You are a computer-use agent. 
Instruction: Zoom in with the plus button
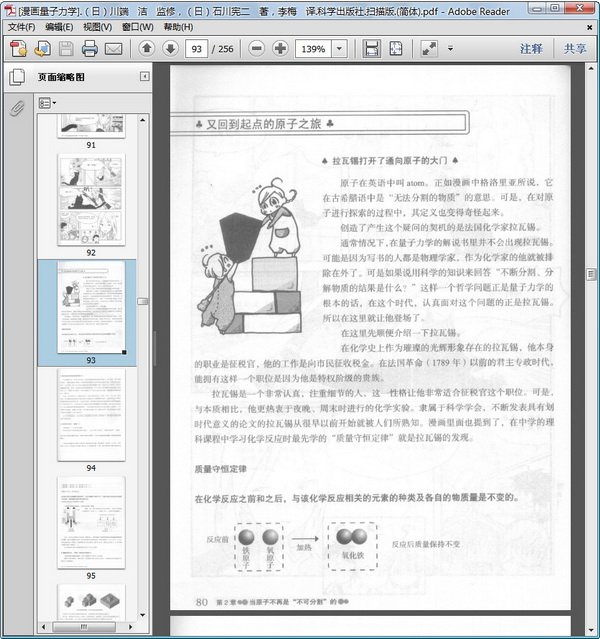[280, 48]
